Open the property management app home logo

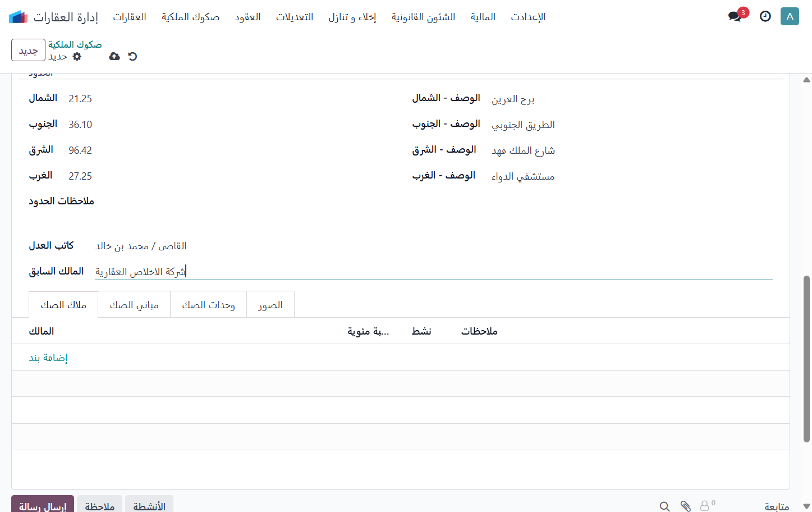pos(19,17)
